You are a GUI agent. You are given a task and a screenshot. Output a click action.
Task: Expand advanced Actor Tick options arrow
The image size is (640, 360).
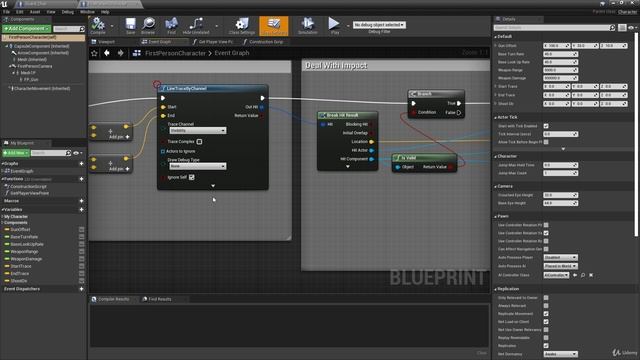pos(563,149)
